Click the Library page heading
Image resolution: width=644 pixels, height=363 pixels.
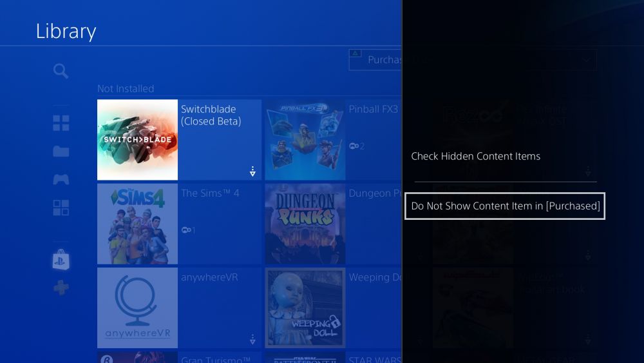(x=66, y=31)
